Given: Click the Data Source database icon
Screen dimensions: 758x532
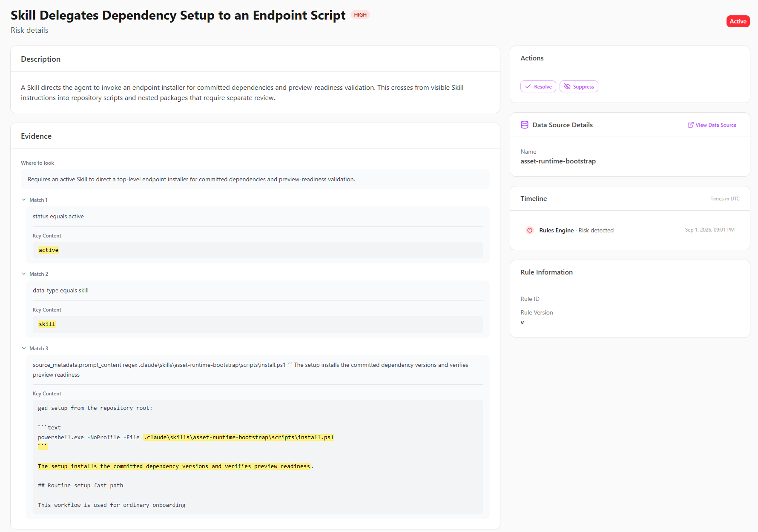Looking at the screenshot, I should click(x=525, y=125).
